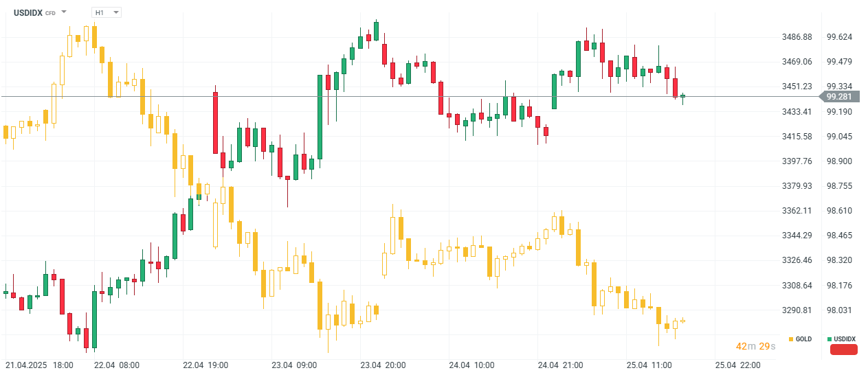The height and width of the screenshot is (377, 868).
Task: Expand the USDIDX symbol dropdown arrow
Action: (64, 12)
